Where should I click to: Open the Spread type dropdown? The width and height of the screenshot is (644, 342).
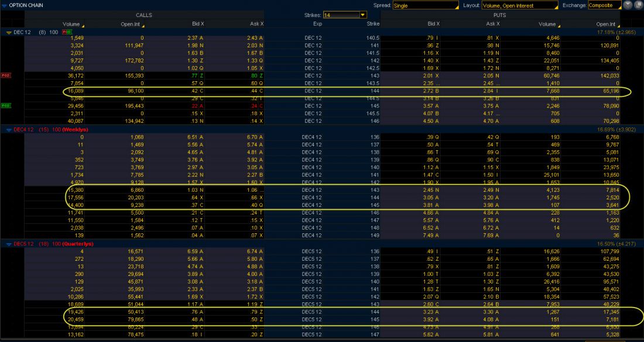[x=426, y=5]
